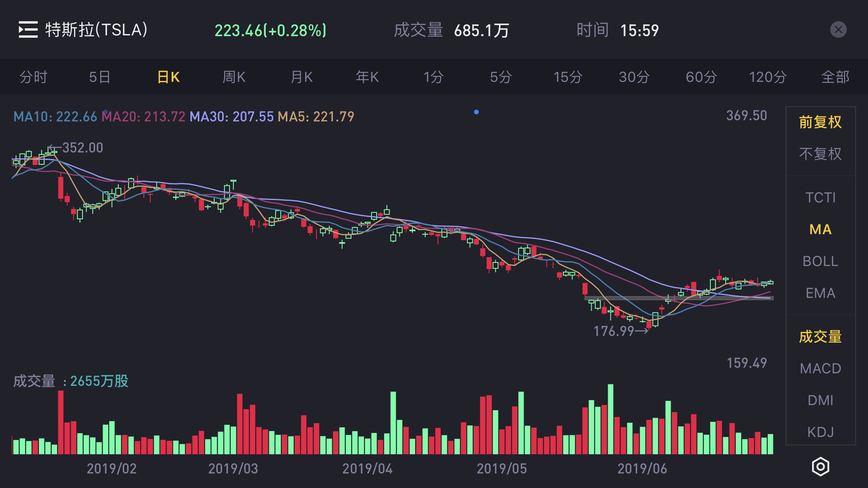Switch main indicator to EMA

(x=820, y=293)
